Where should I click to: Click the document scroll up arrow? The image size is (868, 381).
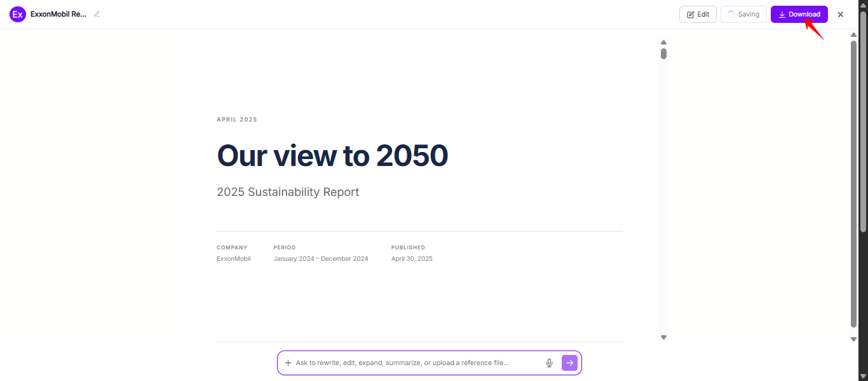[x=663, y=42]
